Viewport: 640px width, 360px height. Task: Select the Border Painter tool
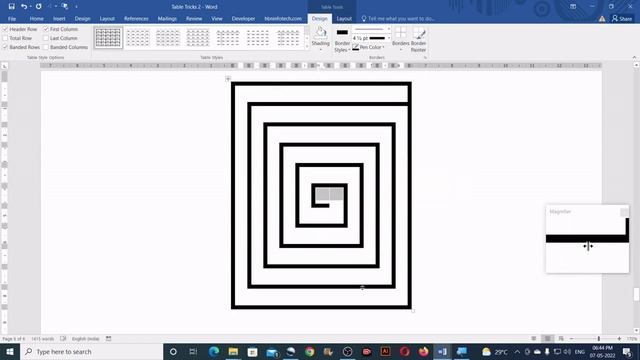(x=418, y=39)
